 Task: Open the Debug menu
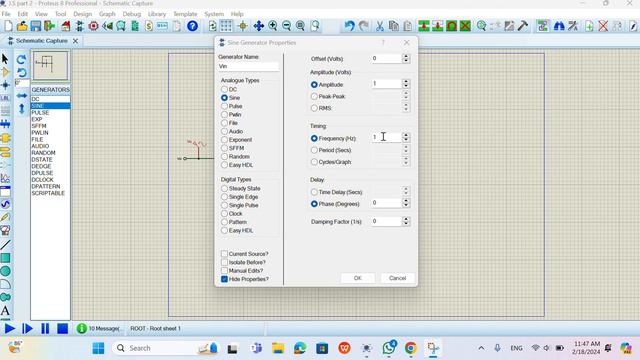131,14
